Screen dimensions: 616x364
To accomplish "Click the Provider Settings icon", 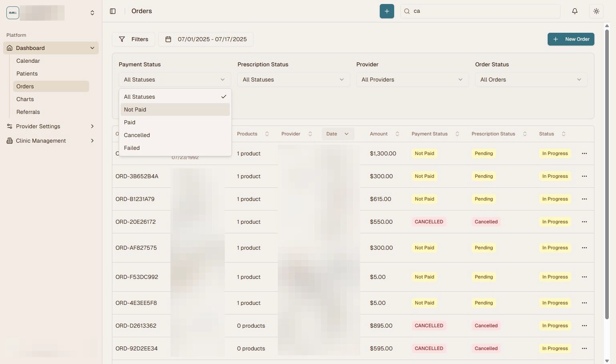I will pos(9,126).
